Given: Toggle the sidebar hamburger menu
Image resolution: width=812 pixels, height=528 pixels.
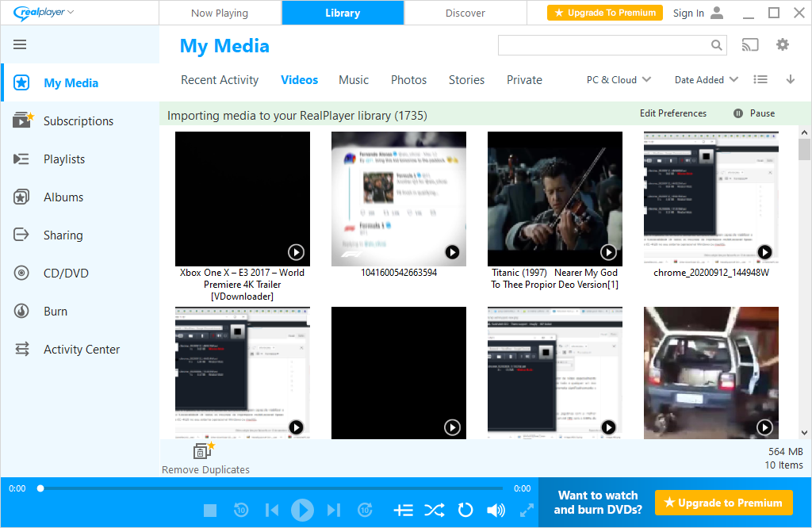Looking at the screenshot, I should (21, 44).
